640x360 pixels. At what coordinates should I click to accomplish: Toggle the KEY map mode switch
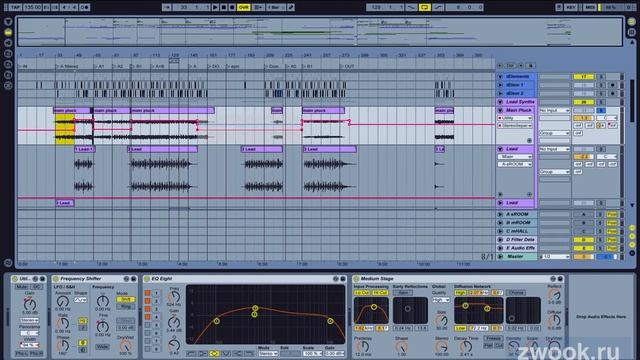point(571,7)
